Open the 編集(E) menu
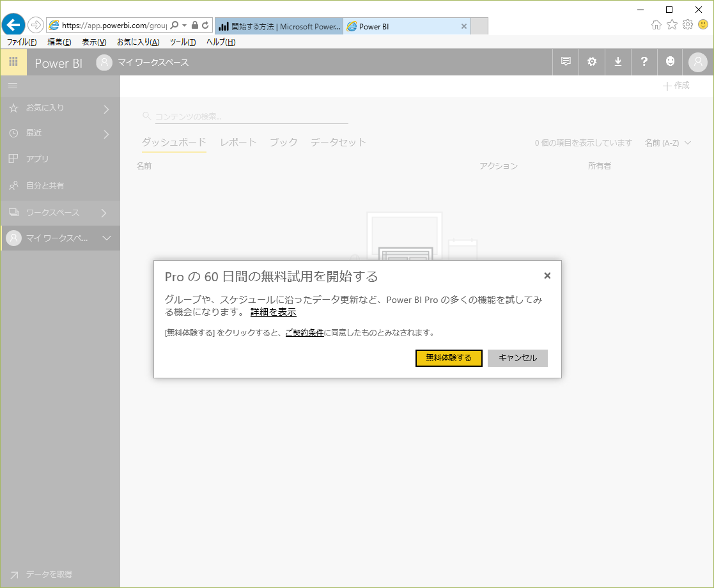 [59, 42]
